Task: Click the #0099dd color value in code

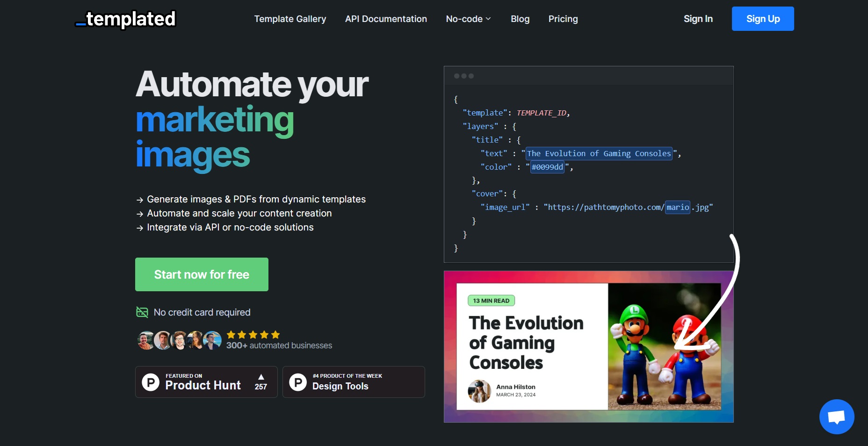Action: [547, 167]
